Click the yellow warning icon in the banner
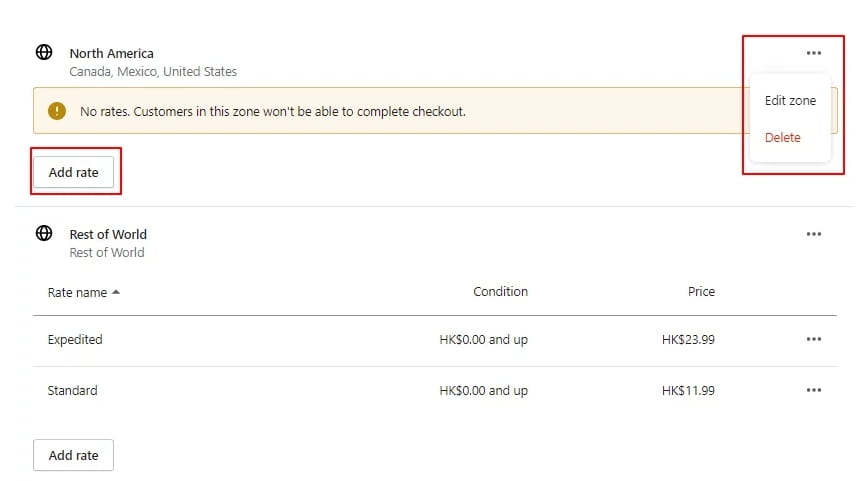Viewport: 862px width, 481px height. click(x=57, y=111)
